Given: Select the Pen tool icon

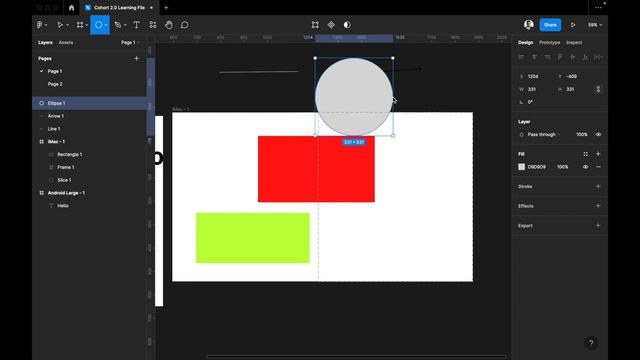Looking at the screenshot, I should click(x=118, y=25).
